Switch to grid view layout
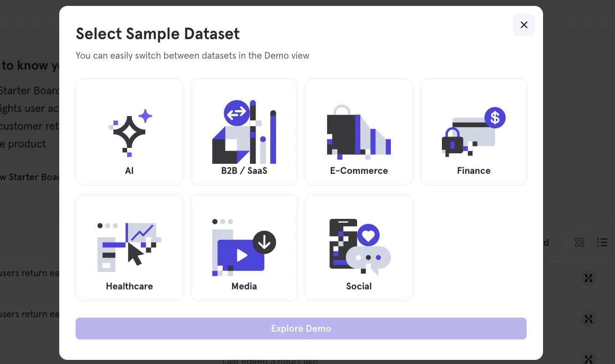This screenshot has height=364, width=615. click(579, 243)
